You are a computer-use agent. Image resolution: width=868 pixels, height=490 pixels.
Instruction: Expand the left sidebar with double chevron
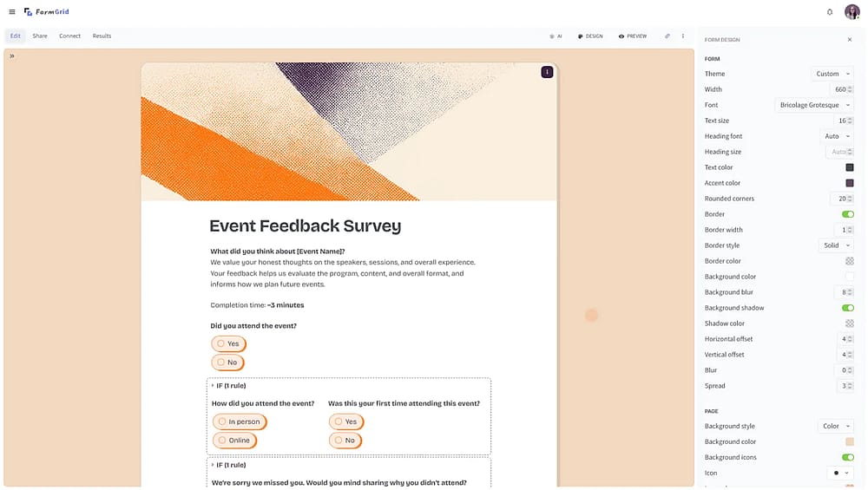[11, 56]
